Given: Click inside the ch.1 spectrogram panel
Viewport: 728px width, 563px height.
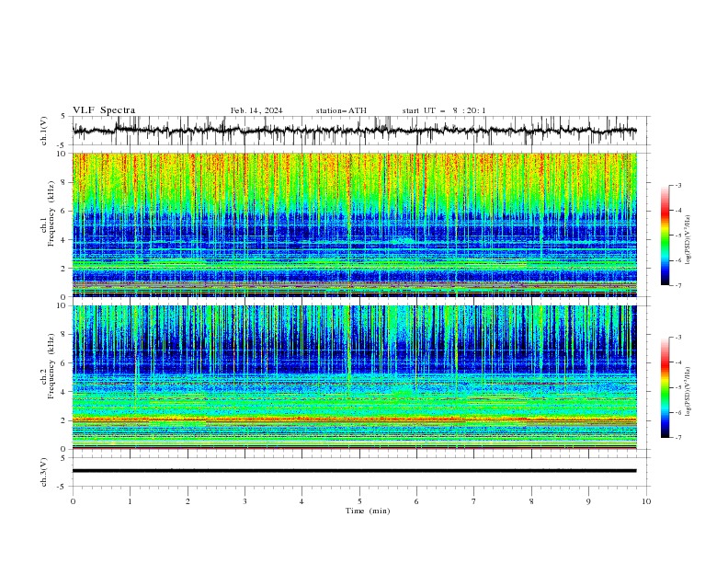Looking at the screenshot, I should click(354, 224).
